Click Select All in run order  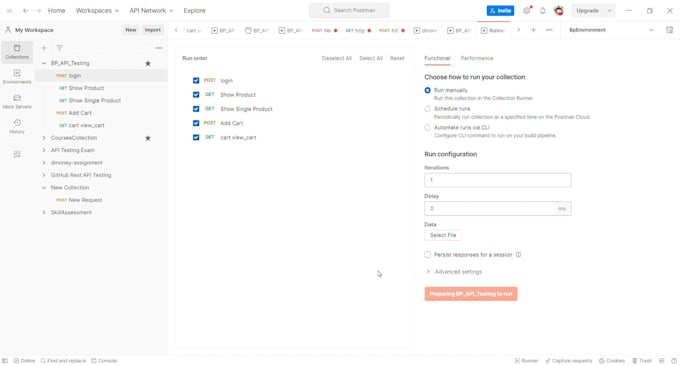371,58
